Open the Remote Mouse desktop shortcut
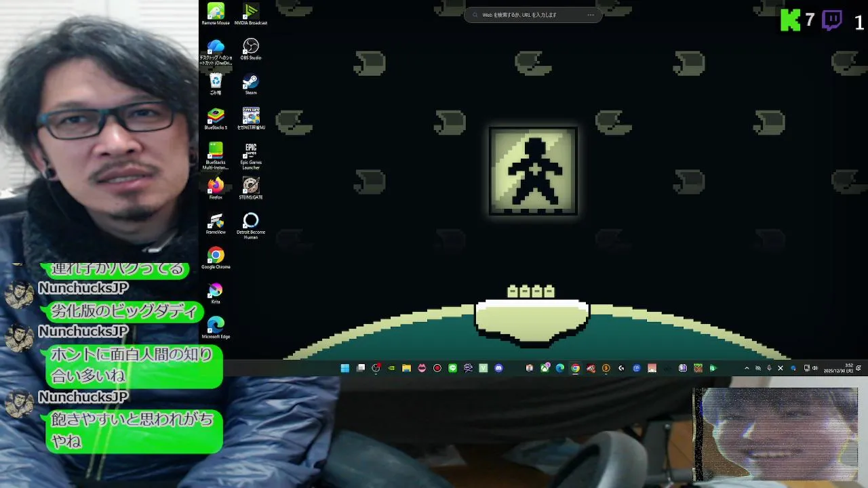This screenshot has height=488, width=868. pos(216,14)
